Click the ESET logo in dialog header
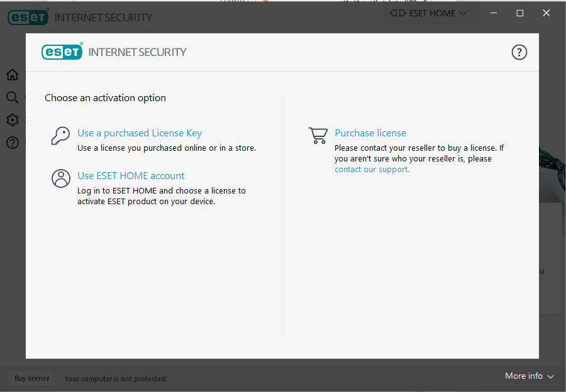Screen dimensions: 566x392 pos(62,52)
